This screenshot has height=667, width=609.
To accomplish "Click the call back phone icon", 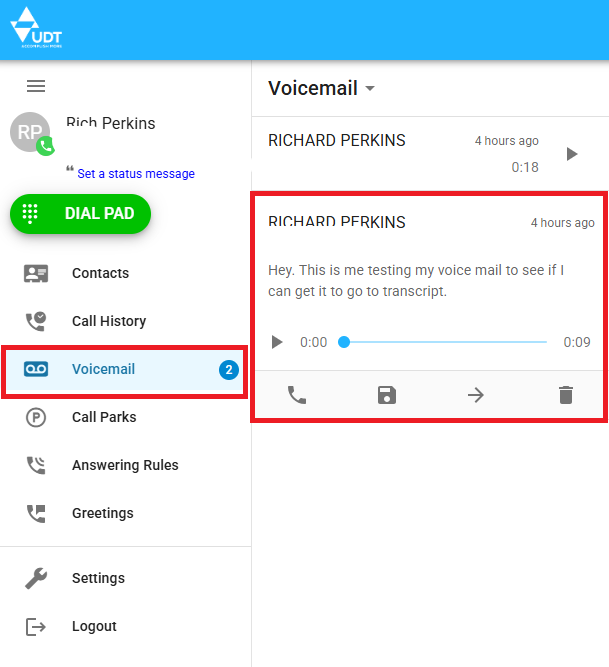I will point(297,395).
